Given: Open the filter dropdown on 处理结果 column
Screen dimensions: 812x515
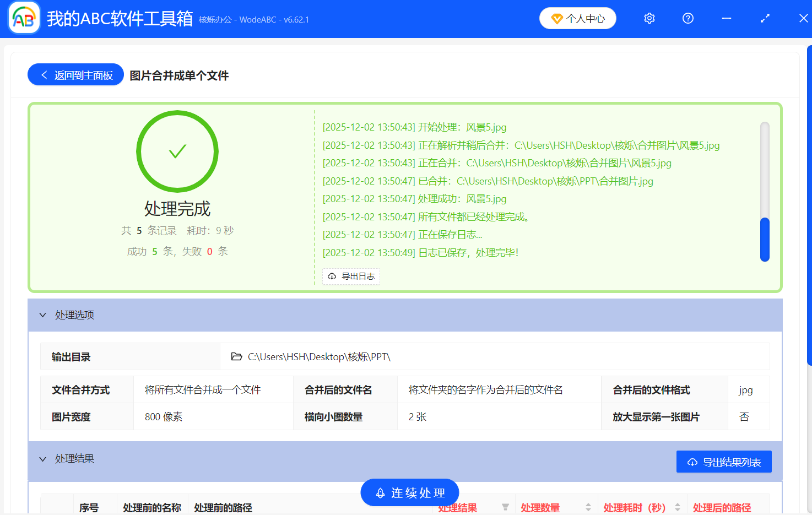Looking at the screenshot, I should [x=505, y=507].
